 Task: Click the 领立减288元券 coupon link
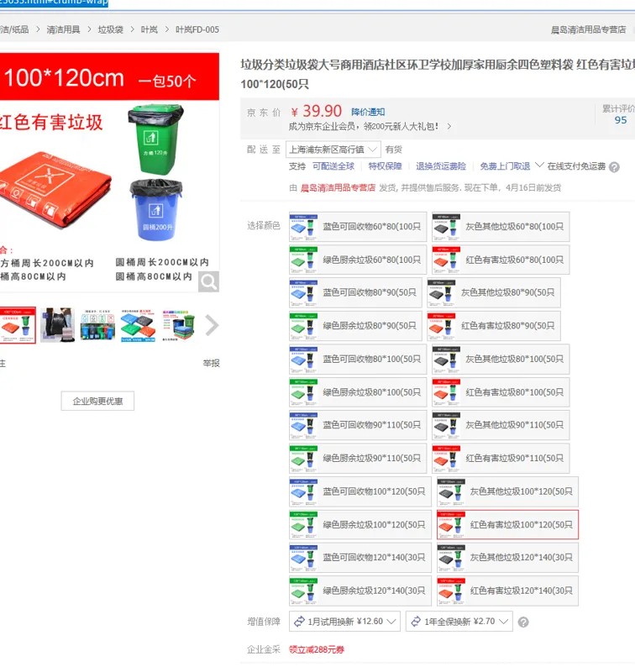(317, 649)
